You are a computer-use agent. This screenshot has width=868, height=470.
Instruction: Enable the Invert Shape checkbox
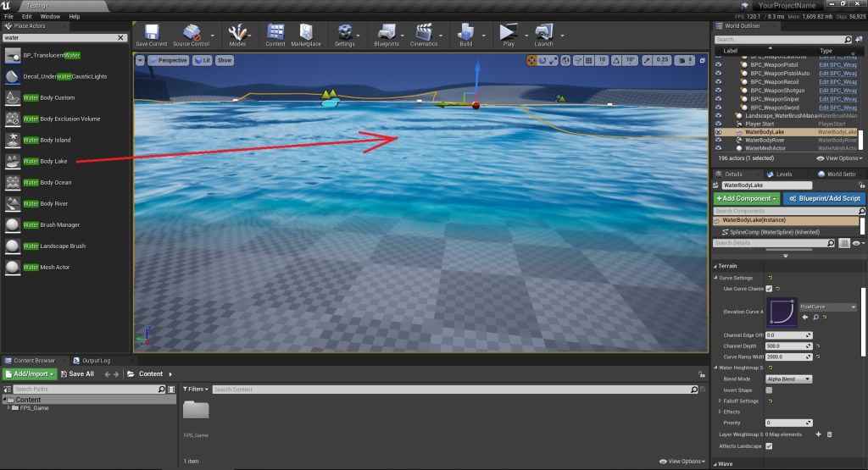click(769, 390)
